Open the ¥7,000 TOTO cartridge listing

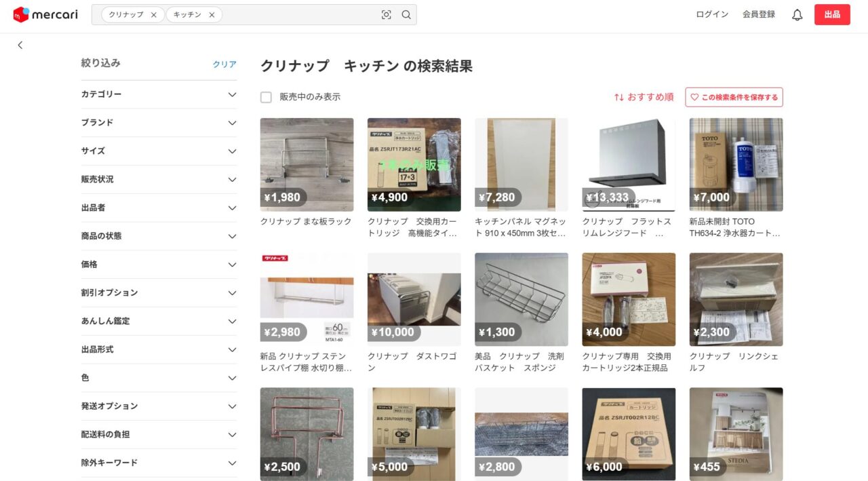pos(736,165)
